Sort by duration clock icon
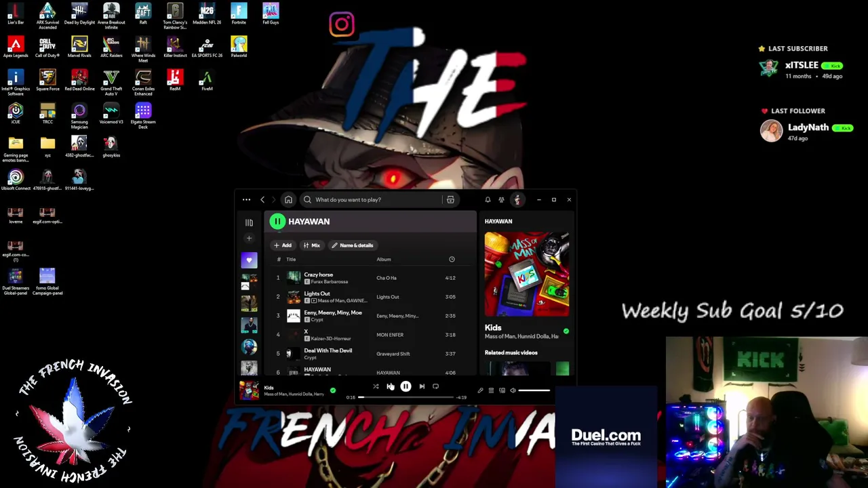This screenshot has height=488, width=868. coord(452,260)
